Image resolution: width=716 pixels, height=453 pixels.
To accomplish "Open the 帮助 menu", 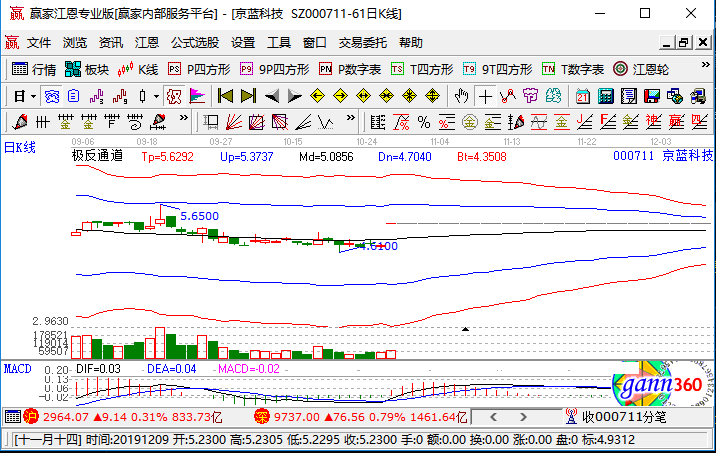I will tap(411, 43).
